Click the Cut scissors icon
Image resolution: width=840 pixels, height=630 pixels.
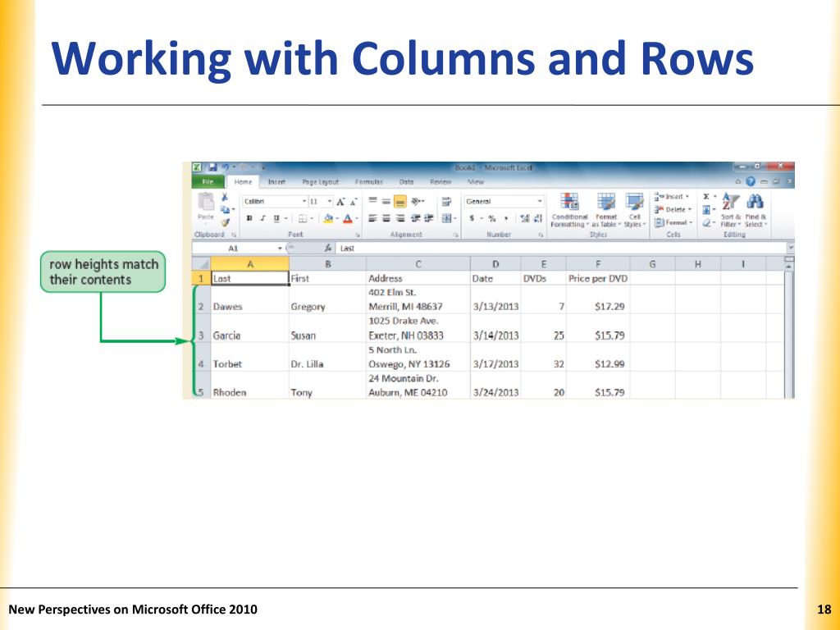click(224, 197)
